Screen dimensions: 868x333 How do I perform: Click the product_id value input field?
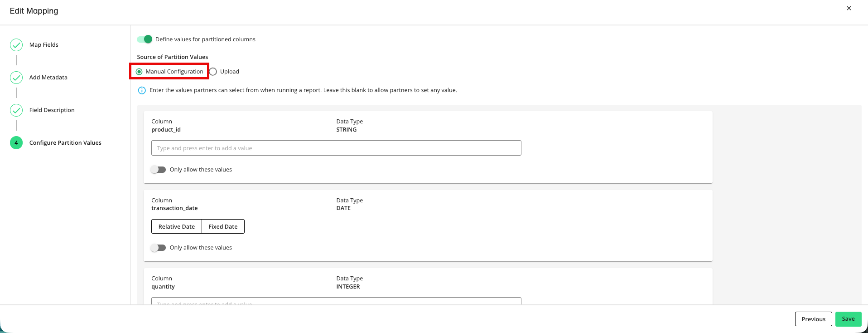336,148
